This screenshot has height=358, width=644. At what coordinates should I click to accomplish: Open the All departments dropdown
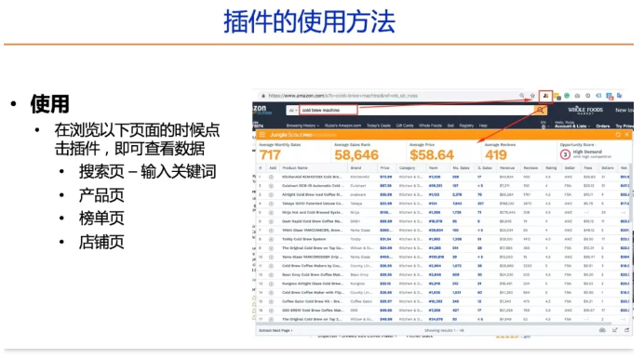tap(292, 110)
